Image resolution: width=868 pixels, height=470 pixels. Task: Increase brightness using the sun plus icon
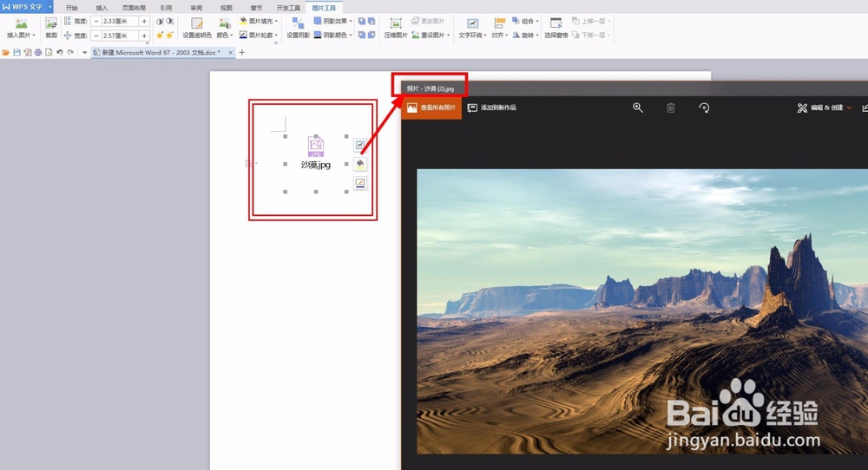tap(160, 35)
